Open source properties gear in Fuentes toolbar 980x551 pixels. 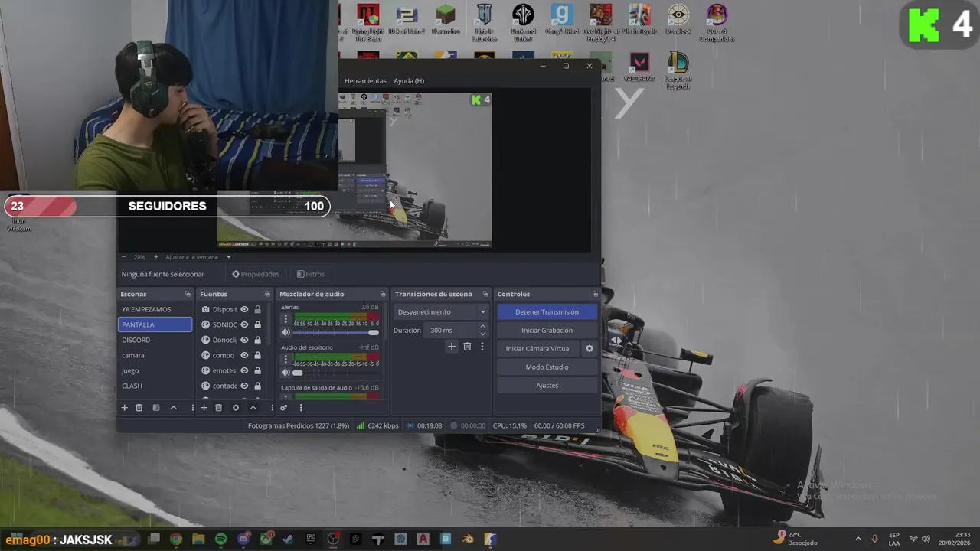(x=236, y=408)
